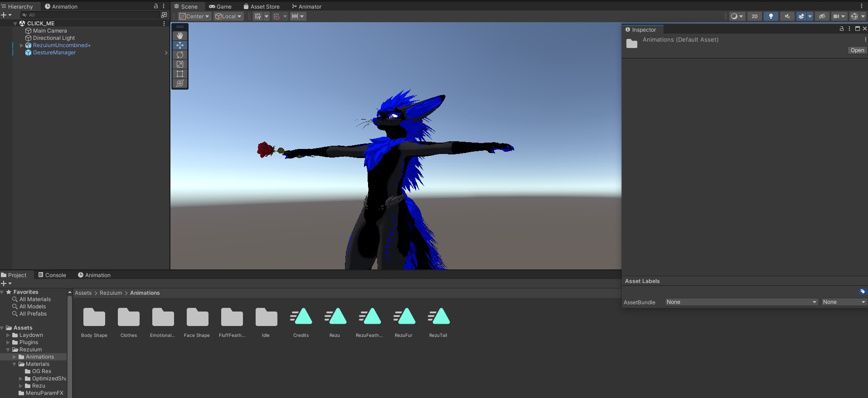Image resolution: width=868 pixels, height=398 pixels.
Task: Expand RezuiumUncombined+ in the Hierarchy
Action: coord(21,45)
